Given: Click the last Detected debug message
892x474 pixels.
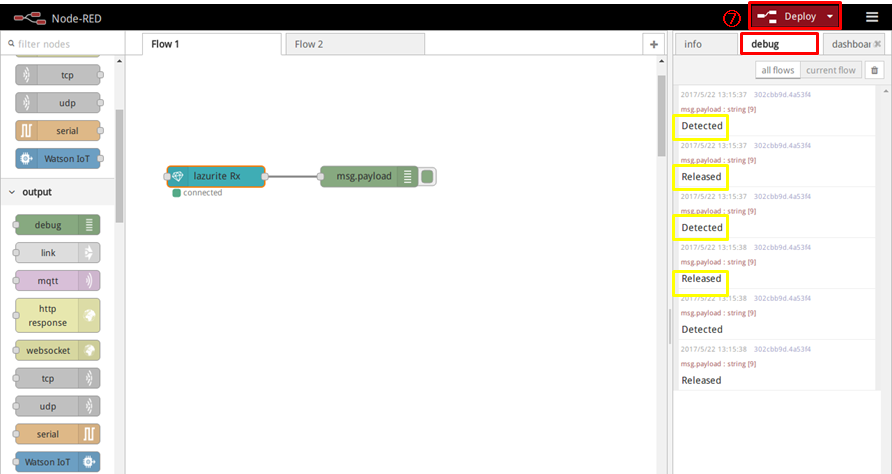Looking at the screenshot, I should [x=702, y=329].
